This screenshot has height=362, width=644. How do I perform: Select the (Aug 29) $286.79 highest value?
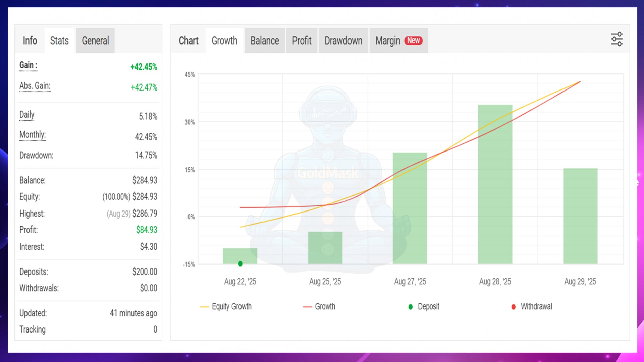[x=132, y=214]
